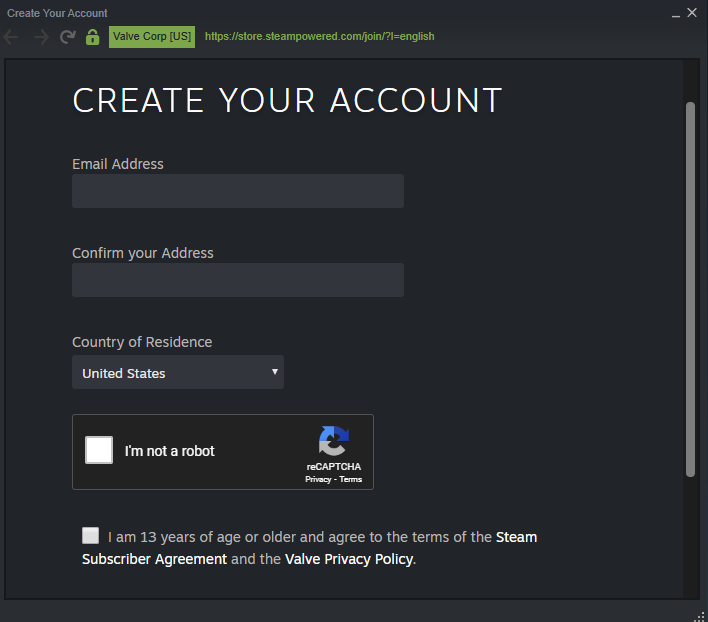Go forward using the forward arrow
The width and height of the screenshot is (708, 622).
pos(41,37)
